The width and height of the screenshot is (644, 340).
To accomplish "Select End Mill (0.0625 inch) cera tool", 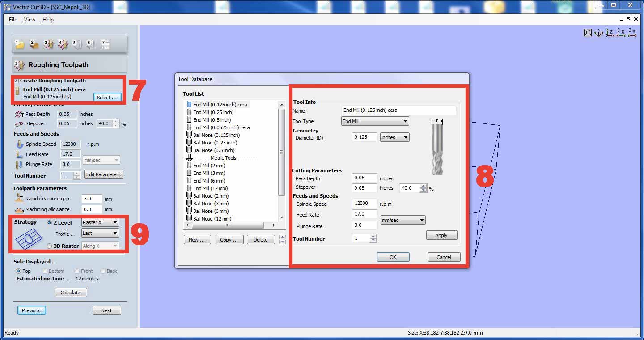I will pos(221,127).
